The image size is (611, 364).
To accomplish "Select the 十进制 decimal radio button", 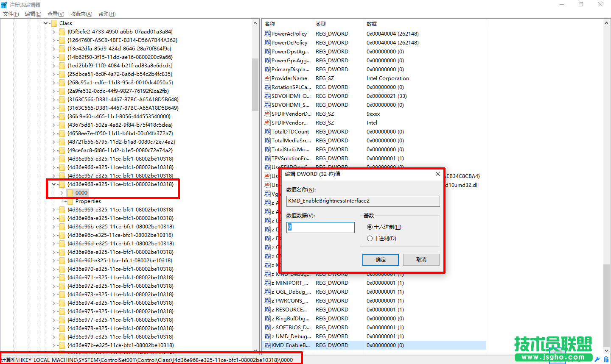I will coord(370,239).
